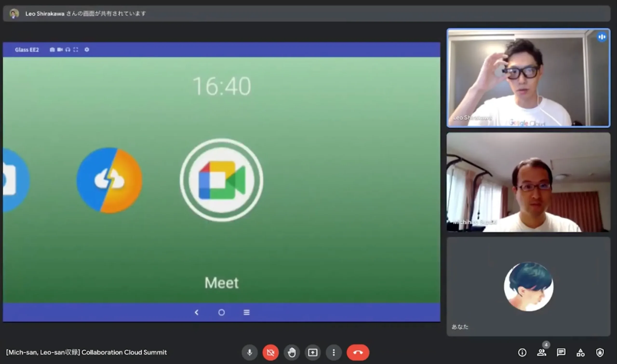Click the participant count badge 4
Image resolution: width=617 pixels, height=364 pixels.
point(546,345)
